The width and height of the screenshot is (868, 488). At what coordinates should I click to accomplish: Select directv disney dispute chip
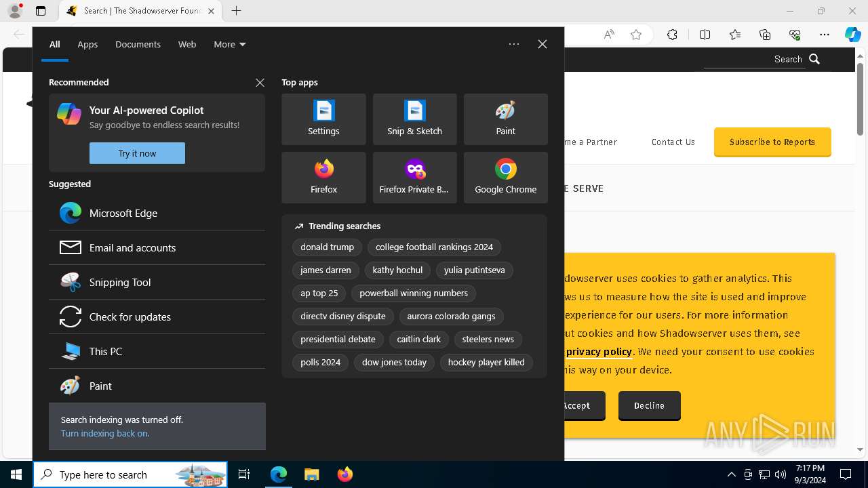click(x=343, y=317)
